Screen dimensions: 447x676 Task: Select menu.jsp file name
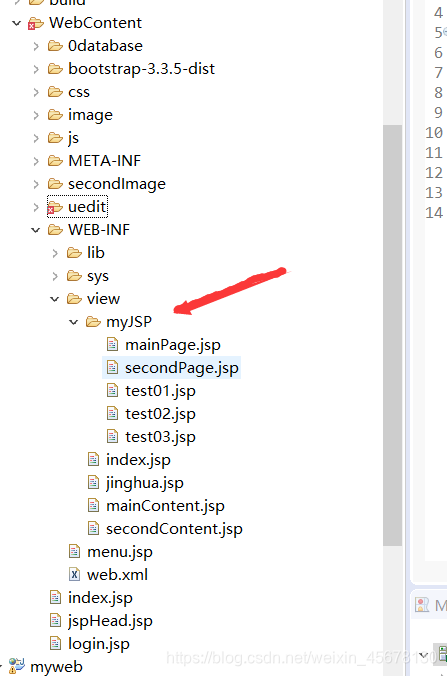pyautogui.click(x=120, y=552)
